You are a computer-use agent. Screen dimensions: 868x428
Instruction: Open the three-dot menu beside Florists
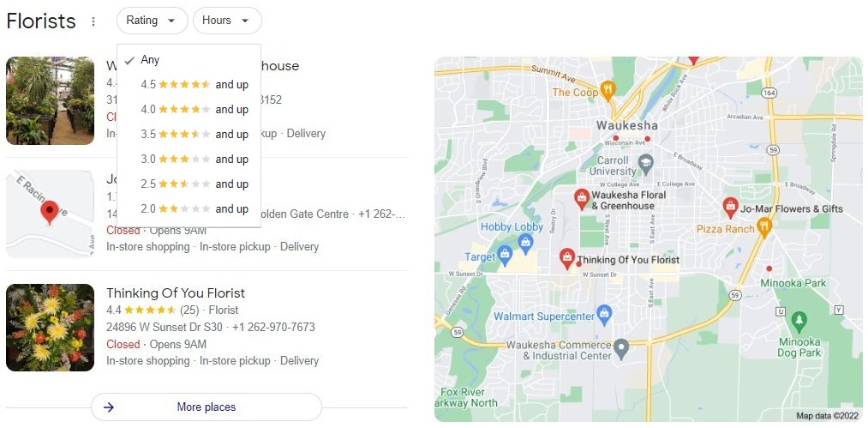(93, 21)
